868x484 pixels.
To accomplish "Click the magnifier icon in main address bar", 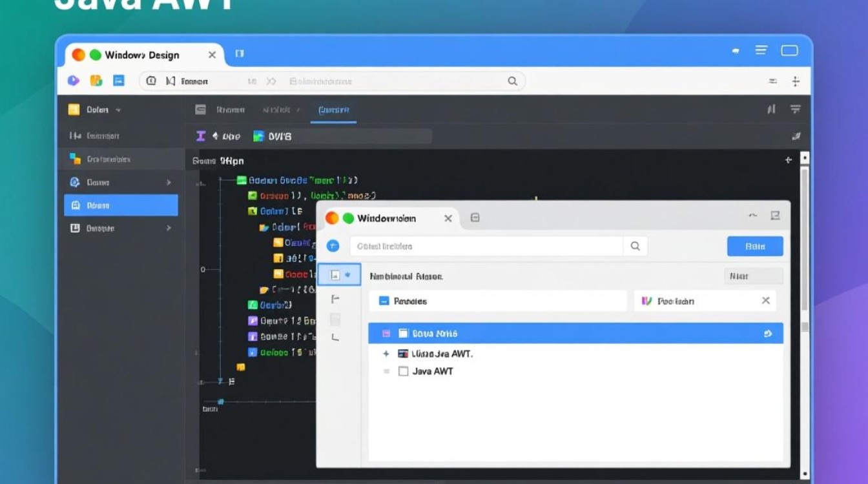I will coord(512,81).
